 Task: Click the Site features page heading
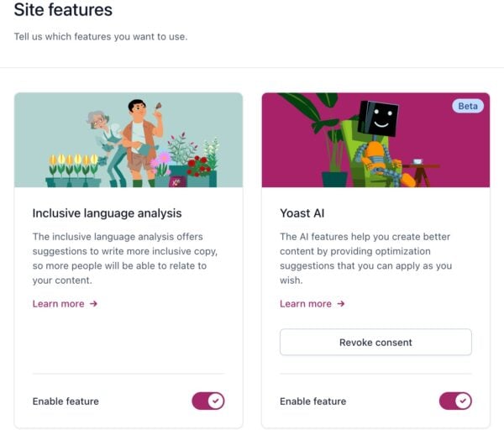click(63, 11)
